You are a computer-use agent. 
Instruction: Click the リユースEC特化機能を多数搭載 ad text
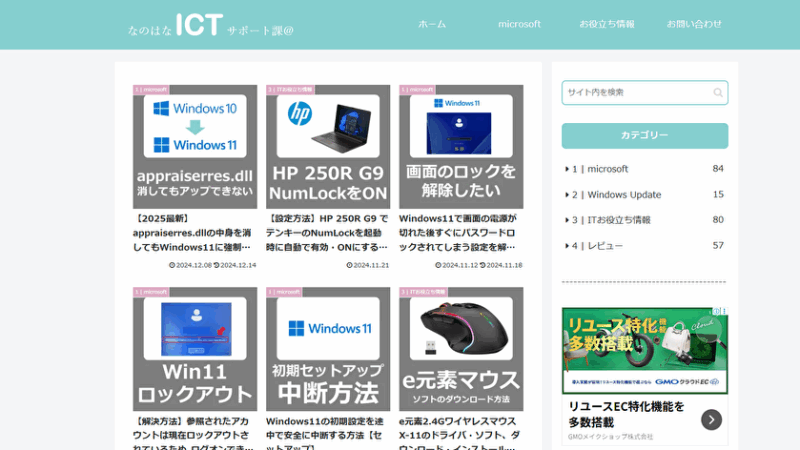(626, 414)
